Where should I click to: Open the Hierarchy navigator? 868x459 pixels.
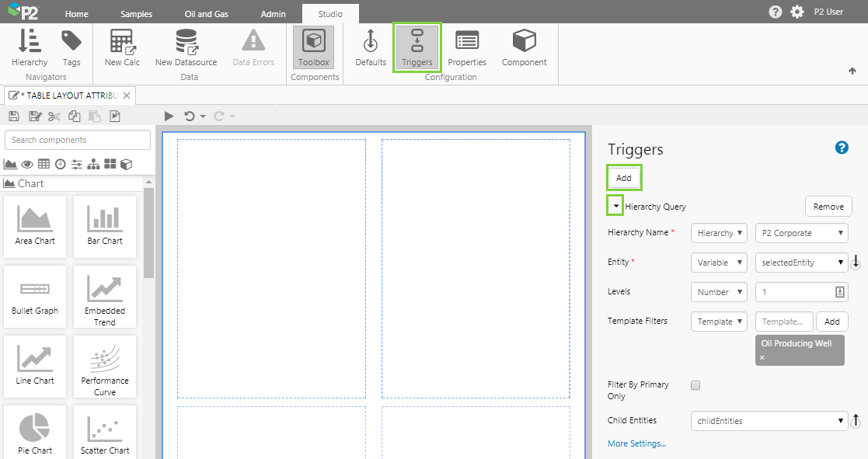30,48
